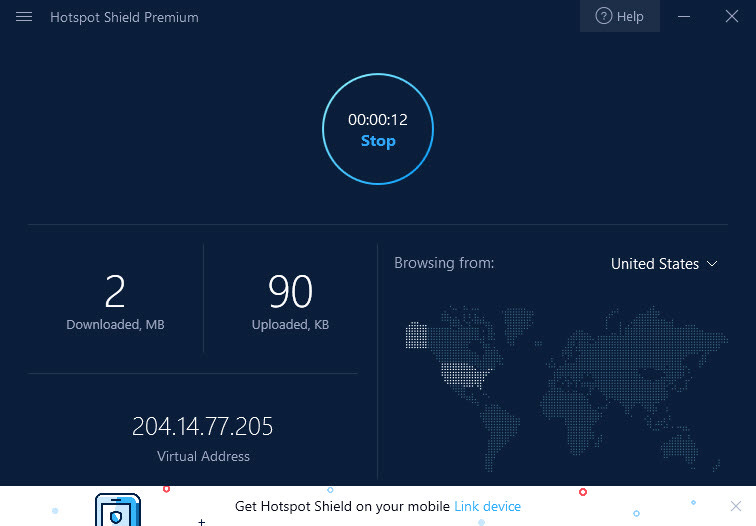Click the world map location display

coord(565,389)
